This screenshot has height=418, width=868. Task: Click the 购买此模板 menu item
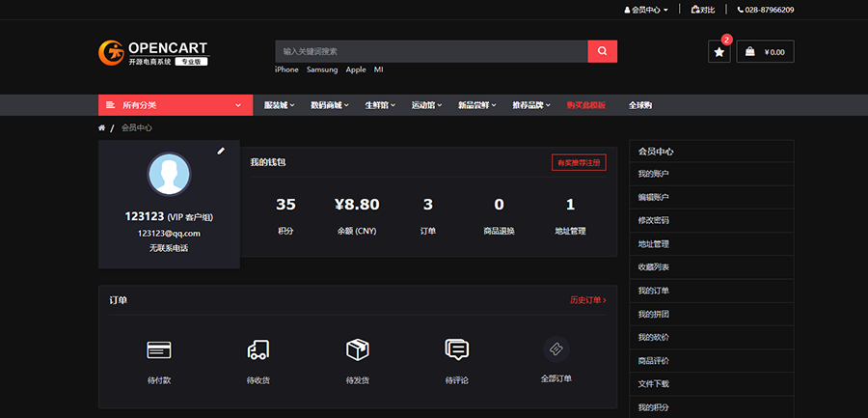point(585,105)
